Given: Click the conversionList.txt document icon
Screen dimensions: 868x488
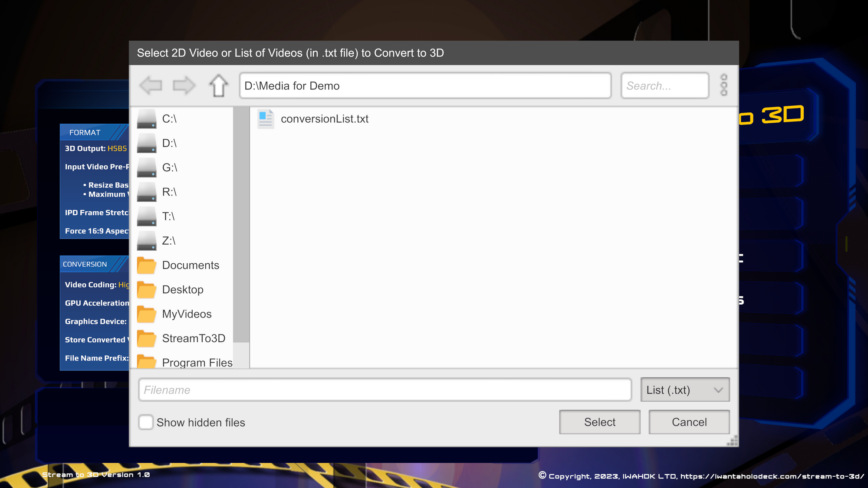Looking at the screenshot, I should click(x=266, y=119).
